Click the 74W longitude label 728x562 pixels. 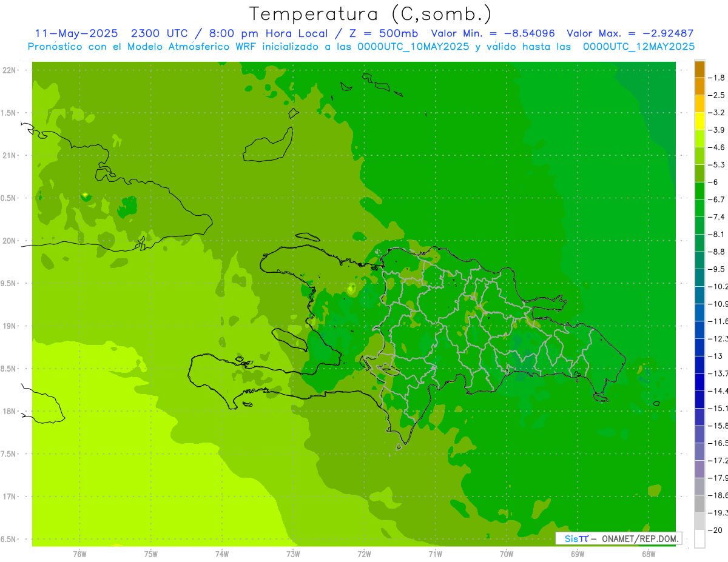[222, 554]
